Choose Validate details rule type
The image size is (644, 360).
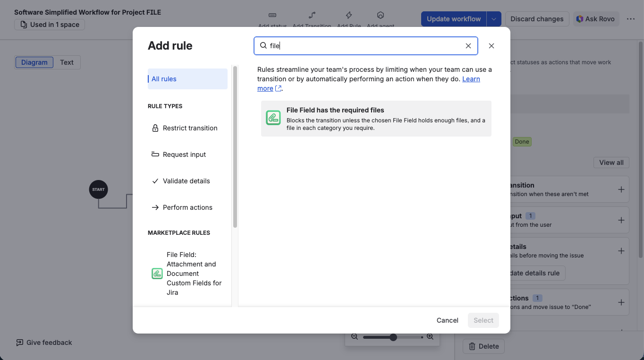pyautogui.click(x=187, y=181)
